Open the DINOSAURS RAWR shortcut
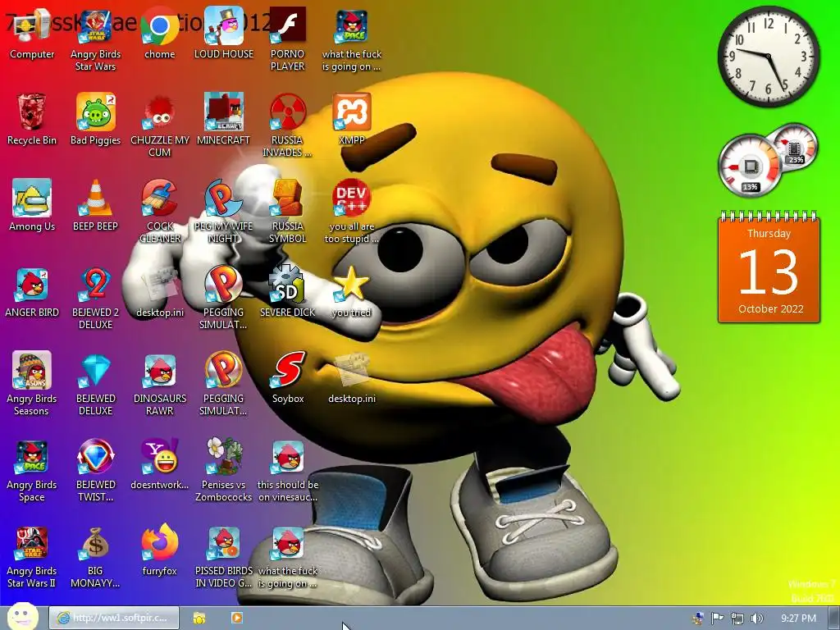This screenshot has width=840, height=630. point(160,384)
